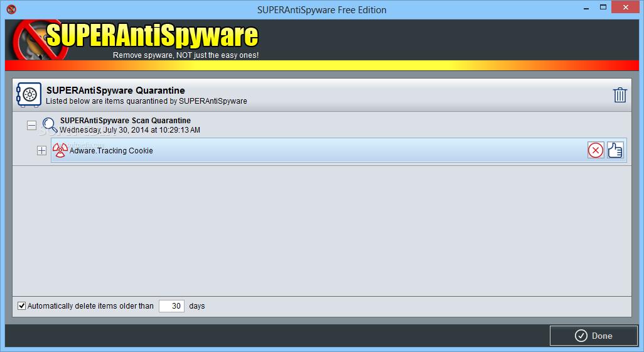Click the app icon in title bar

(x=11, y=9)
